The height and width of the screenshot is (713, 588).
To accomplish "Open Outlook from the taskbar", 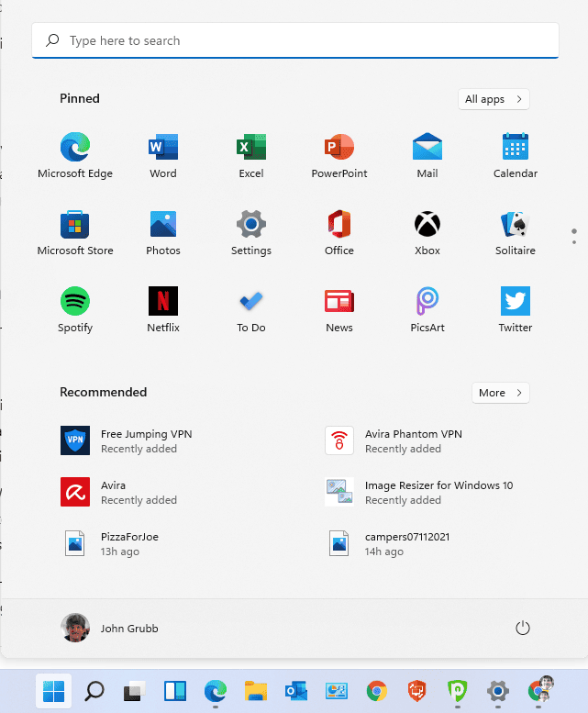I will coord(296,691).
